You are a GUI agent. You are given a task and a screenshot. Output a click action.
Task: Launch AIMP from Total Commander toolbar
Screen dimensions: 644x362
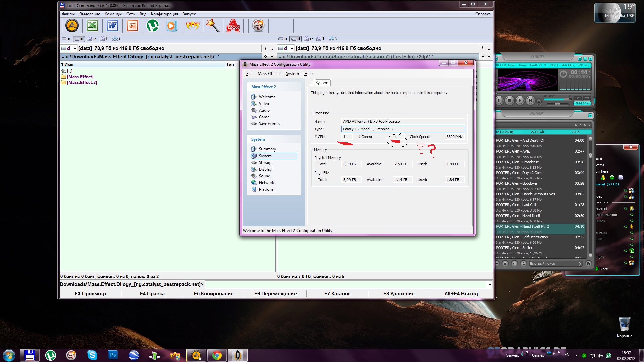point(72,25)
